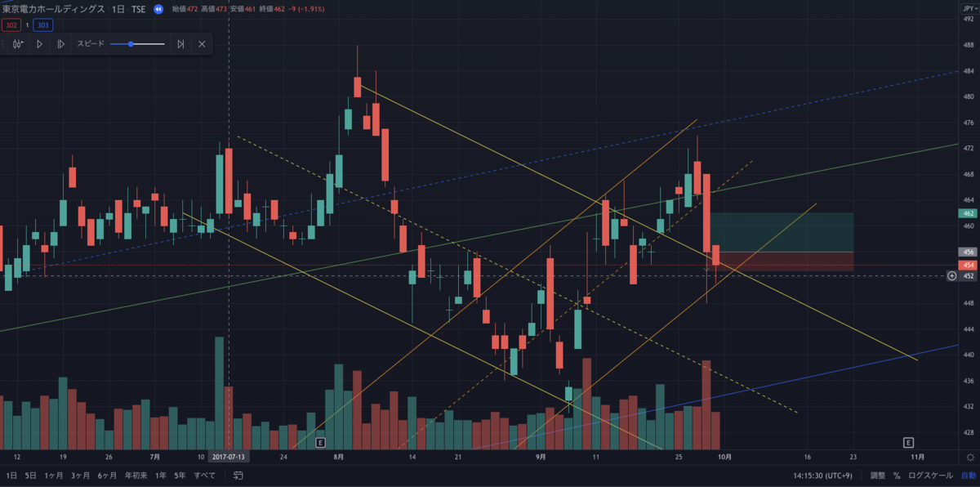Select the 3ヶ月 time range
The width and height of the screenshot is (980, 487).
tap(80, 476)
